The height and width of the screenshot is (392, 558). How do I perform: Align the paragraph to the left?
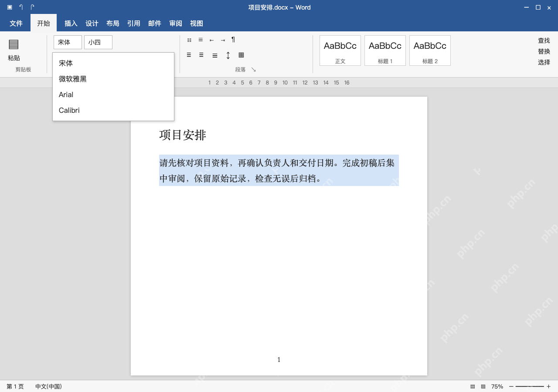pos(189,55)
